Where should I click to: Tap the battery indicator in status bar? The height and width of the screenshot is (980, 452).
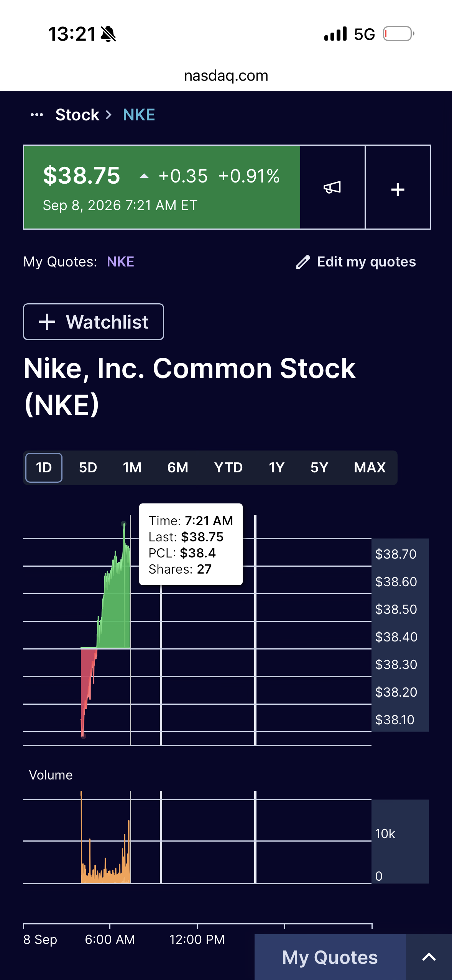coord(399,34)
